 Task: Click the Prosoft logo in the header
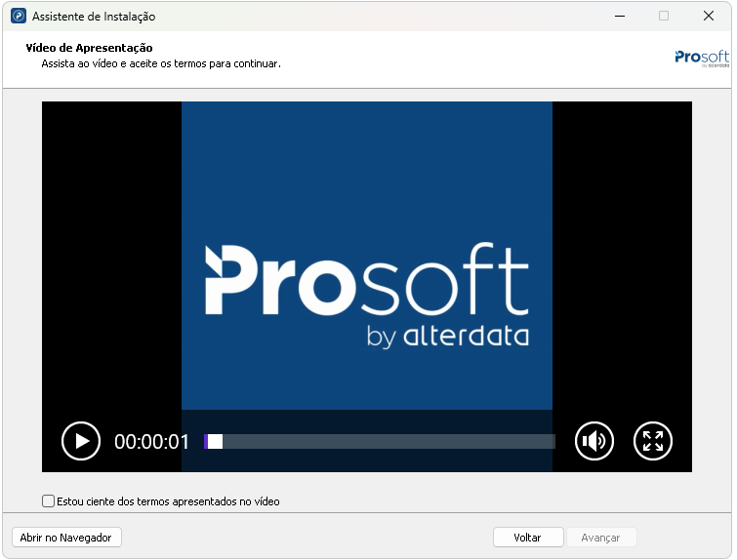pos(702,59)
